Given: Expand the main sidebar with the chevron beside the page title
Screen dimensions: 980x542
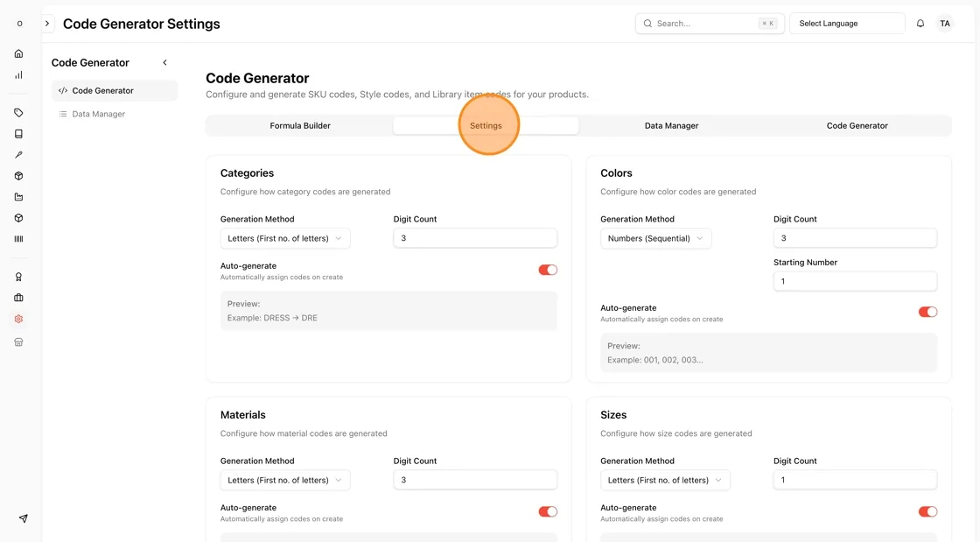Looking at the screenshot, I should (47, 24).
